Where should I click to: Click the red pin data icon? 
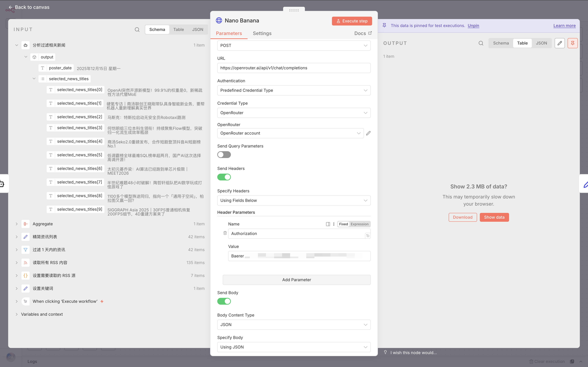[x=573, y=43]
